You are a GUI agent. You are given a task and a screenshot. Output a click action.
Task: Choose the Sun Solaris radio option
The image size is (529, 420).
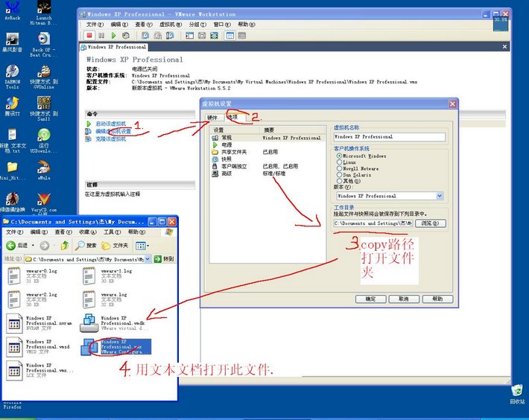point(340,174)
